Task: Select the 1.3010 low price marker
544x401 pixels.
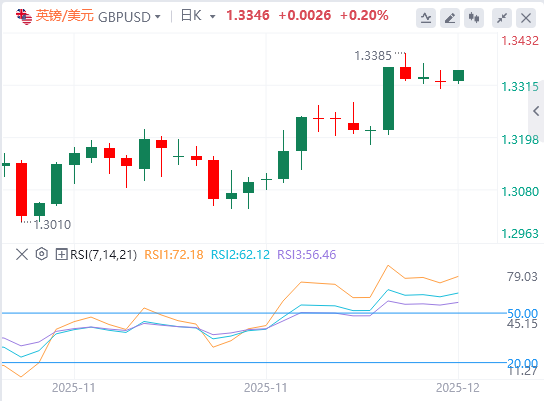Action: [52, 225]
